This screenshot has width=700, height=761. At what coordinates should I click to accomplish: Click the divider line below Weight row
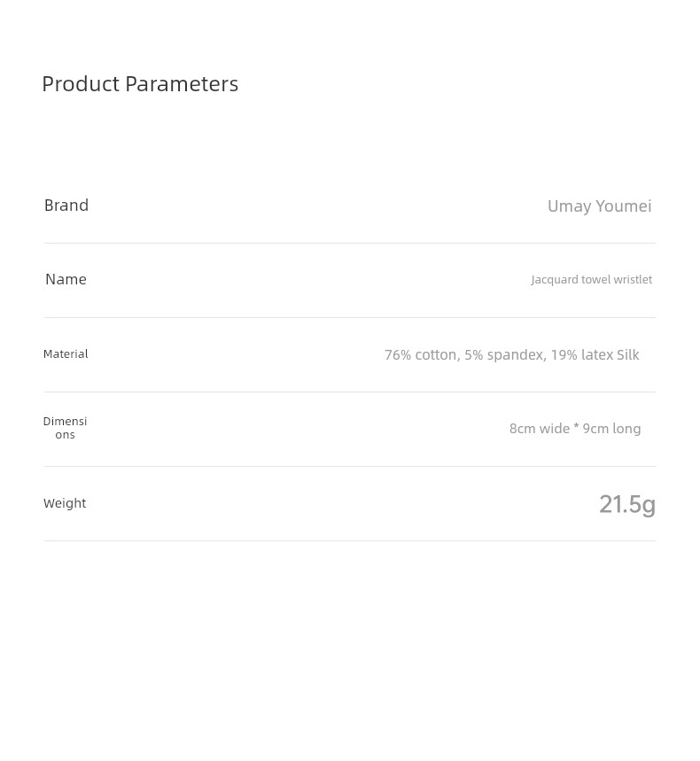pyautogui.click(x=349, y=540)
